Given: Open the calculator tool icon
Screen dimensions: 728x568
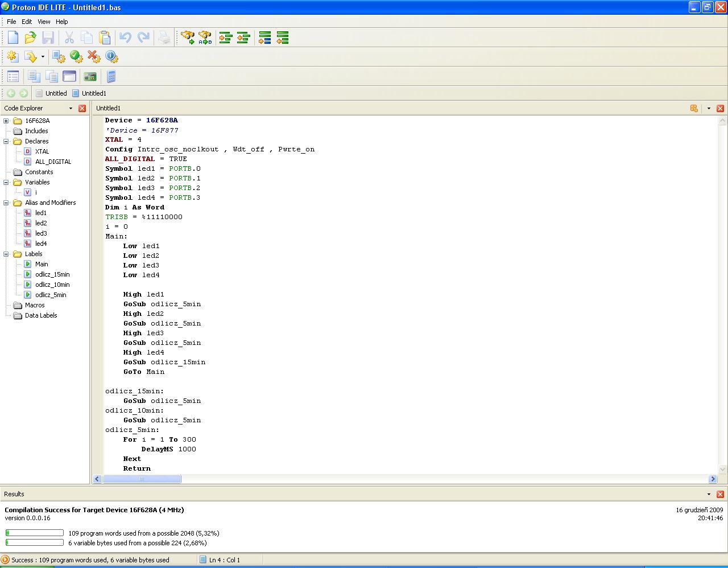Looking at the screenshot, I should (x=111, y=76).
